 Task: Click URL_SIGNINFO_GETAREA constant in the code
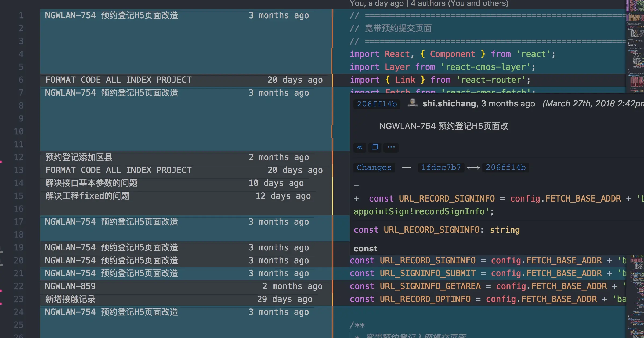430,286
